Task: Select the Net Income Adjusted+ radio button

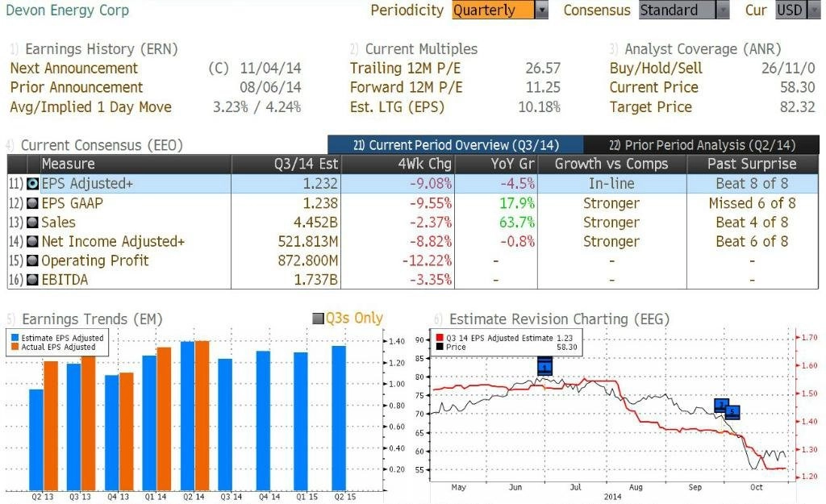Action: [x=32, y=242]
